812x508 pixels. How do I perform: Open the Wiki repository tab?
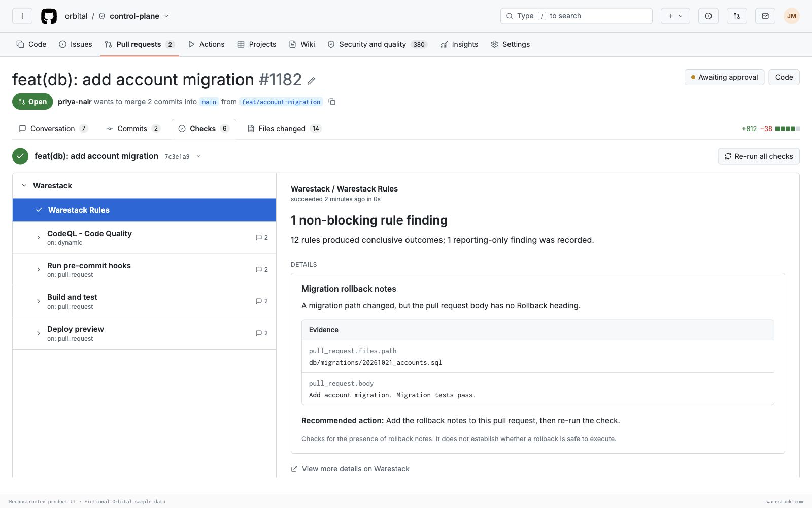(302, 44)
